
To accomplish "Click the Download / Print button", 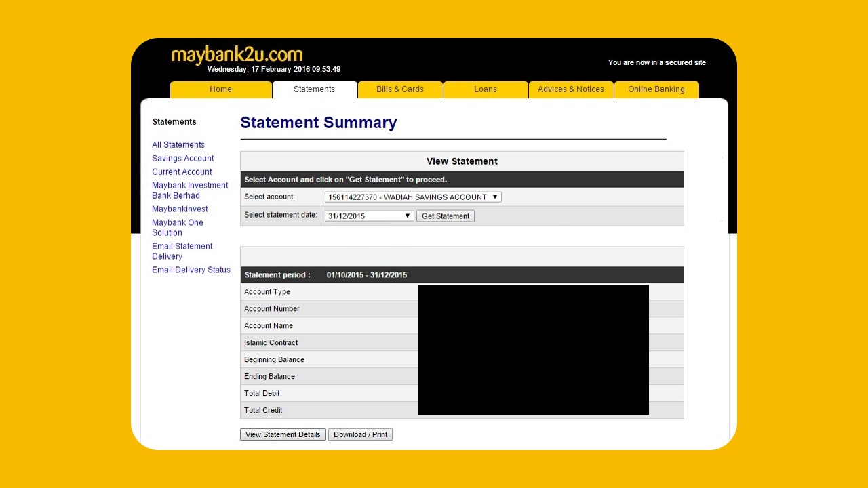I will pyautogui.click(x=360, y=434).
